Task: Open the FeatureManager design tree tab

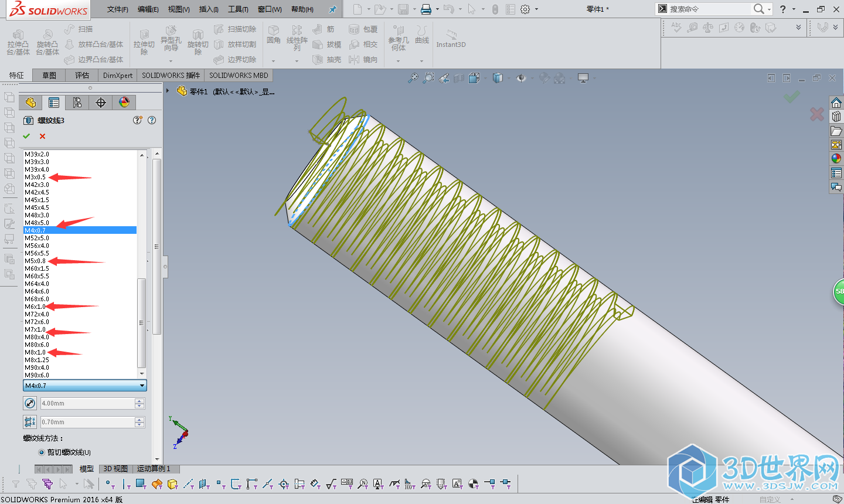Action: tap(30, 103)
